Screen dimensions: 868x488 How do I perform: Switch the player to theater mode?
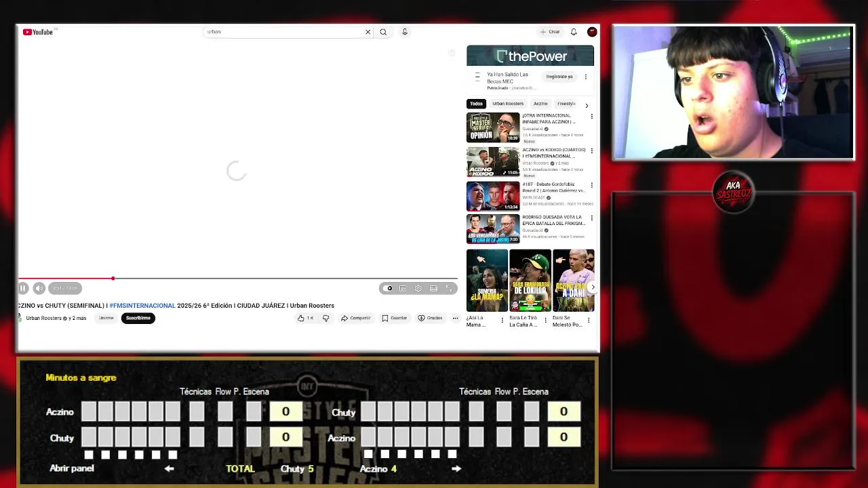pyautogui.click(x=434, y=288)
